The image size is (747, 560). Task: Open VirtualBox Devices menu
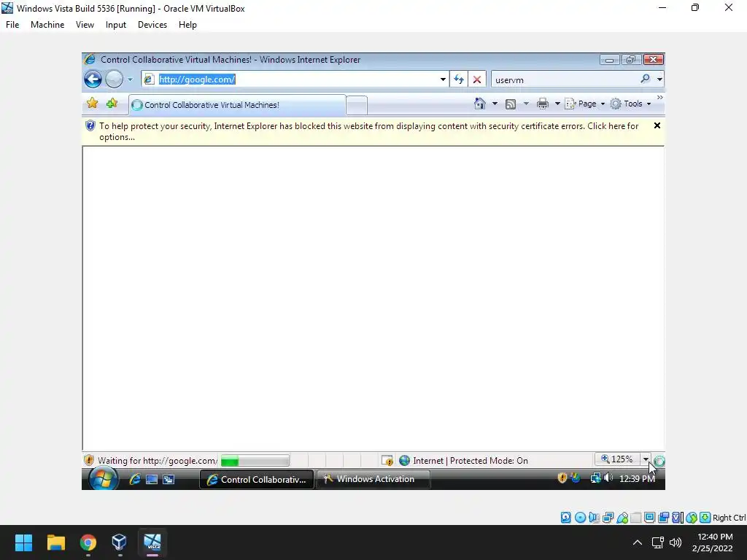pyautogui.click(x=152, y=25)
